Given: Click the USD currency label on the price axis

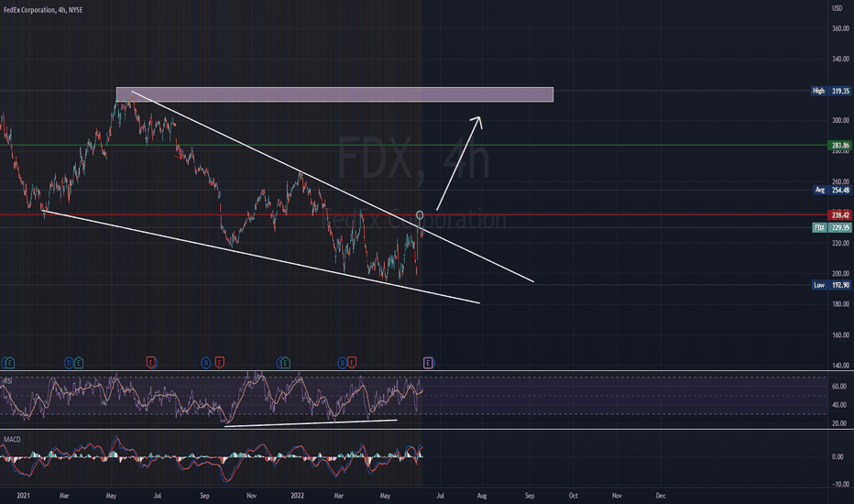Looking at the screenshot, I should point(837,8).
